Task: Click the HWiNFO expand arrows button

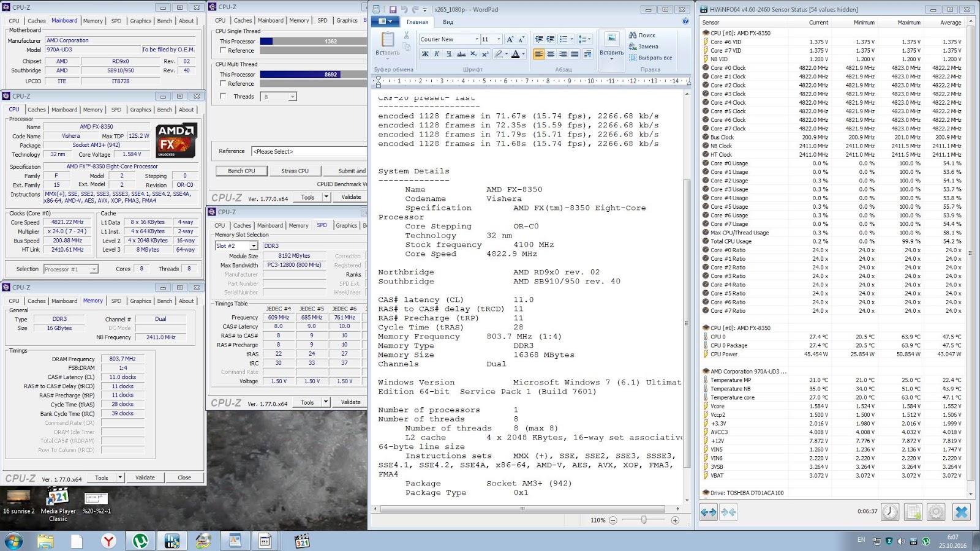Action: tap(709, 512)
